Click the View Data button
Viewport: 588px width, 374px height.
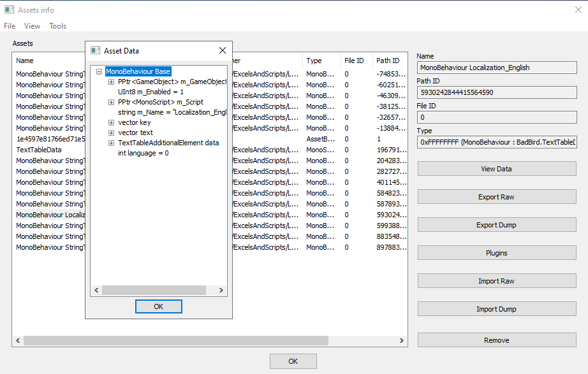(496, 168)
